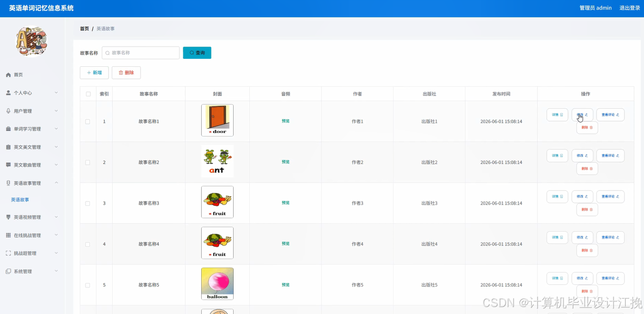
Task: Click the home icon beside 首页 in sidebar
Action: click(8, 75)
